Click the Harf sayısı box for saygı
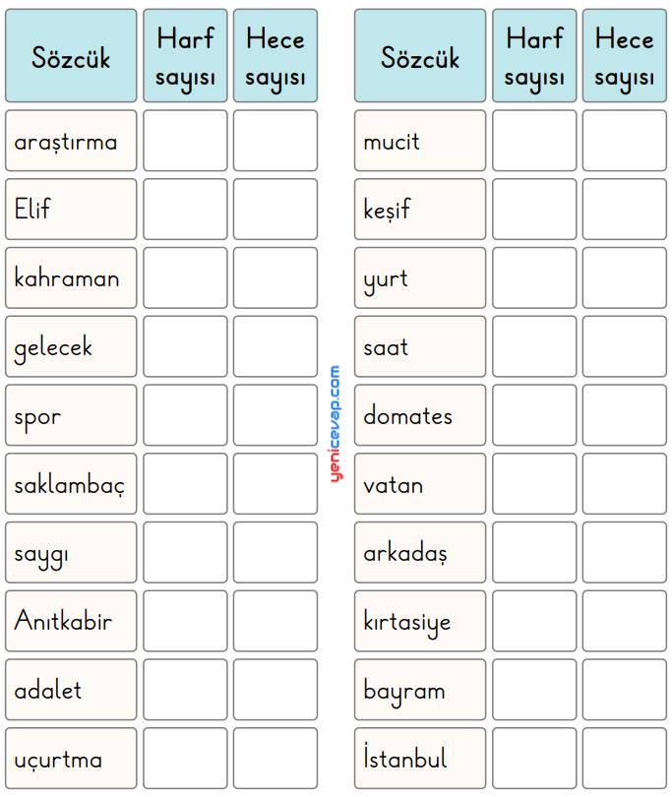 pyautogui.click(x=185, y=553)
